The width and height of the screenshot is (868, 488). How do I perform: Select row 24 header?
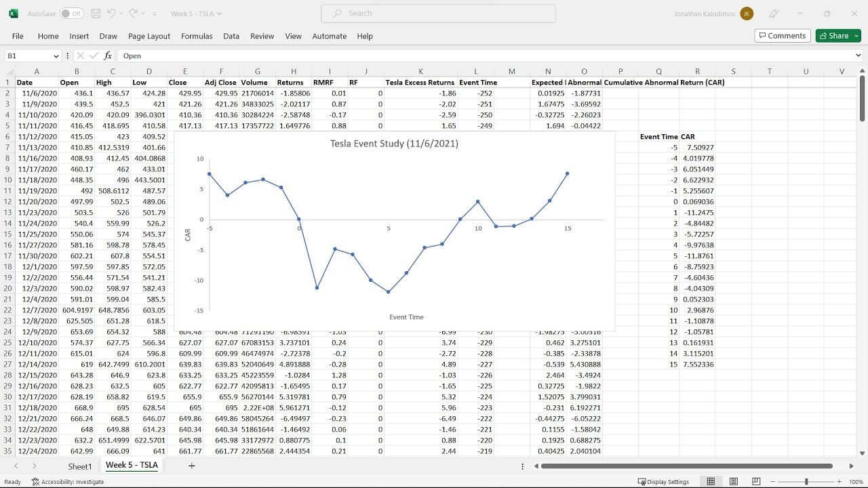[7, 331]
